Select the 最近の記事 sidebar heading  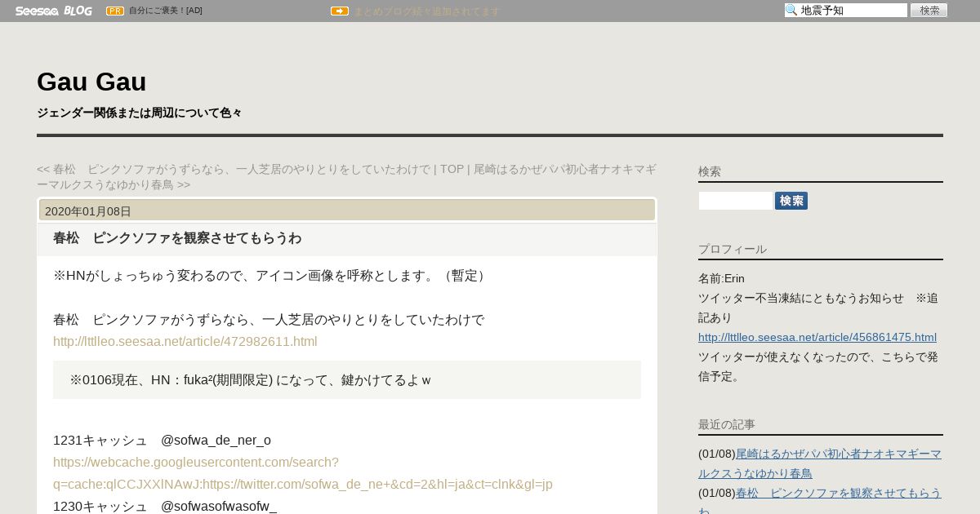pyautogui.click(x=727, y=424)
